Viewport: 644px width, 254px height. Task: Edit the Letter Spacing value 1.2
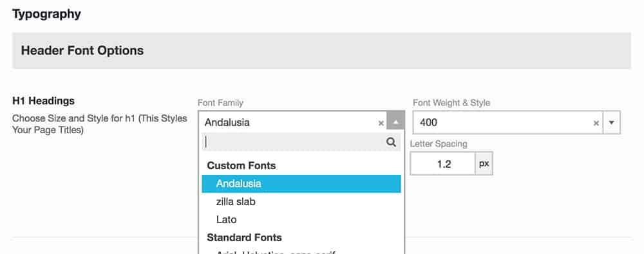click(443, 164)
